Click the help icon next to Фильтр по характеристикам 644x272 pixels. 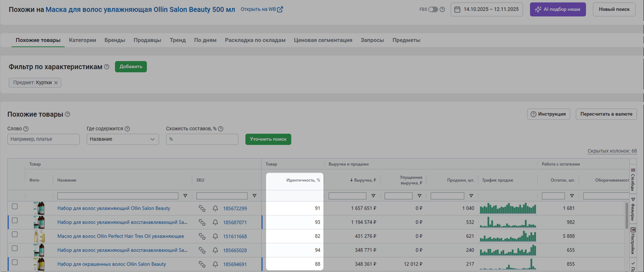[107, 67]
